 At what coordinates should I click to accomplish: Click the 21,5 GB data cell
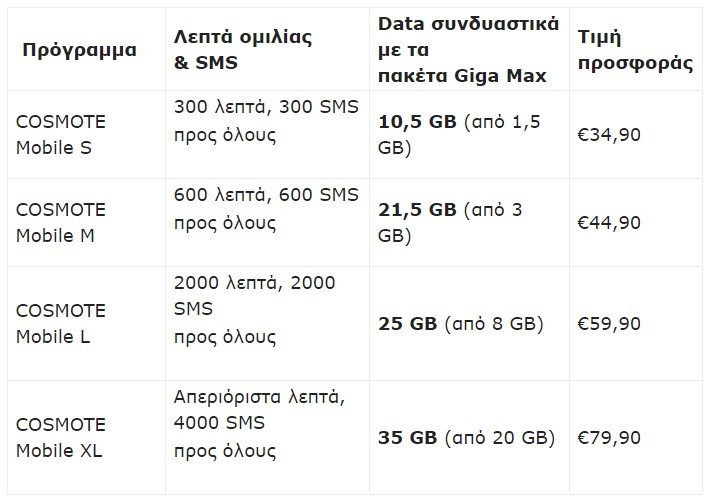click(x=450, y=222)
